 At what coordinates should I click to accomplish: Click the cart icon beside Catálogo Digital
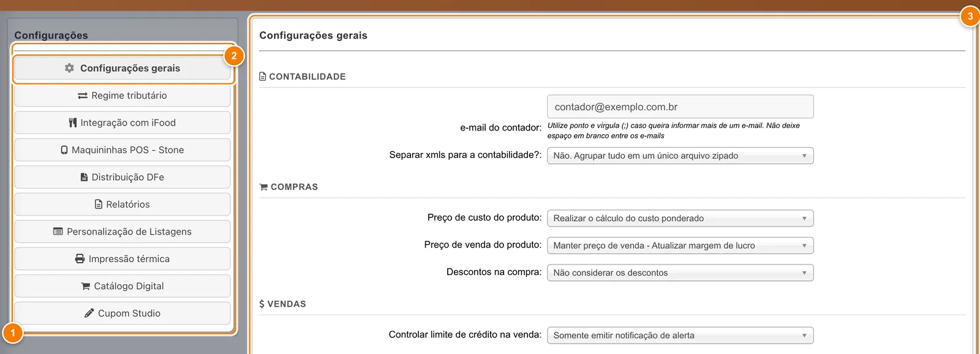click(86, 286)
